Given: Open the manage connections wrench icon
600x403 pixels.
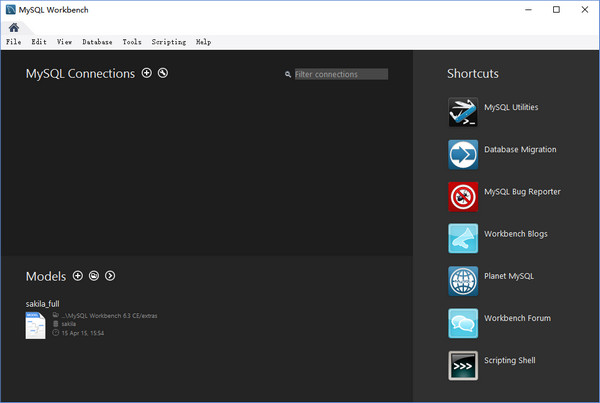Looking at the screenshot, I should 163,73.
